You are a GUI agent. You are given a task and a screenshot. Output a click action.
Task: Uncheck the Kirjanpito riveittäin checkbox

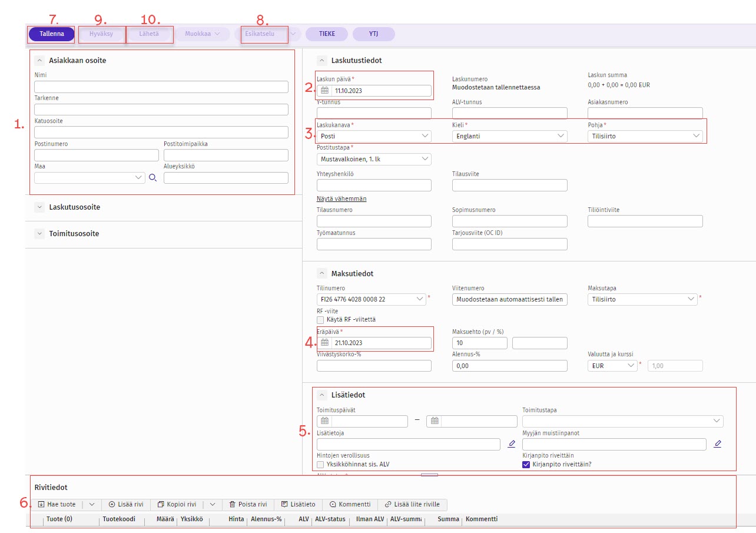pos(526,464)
